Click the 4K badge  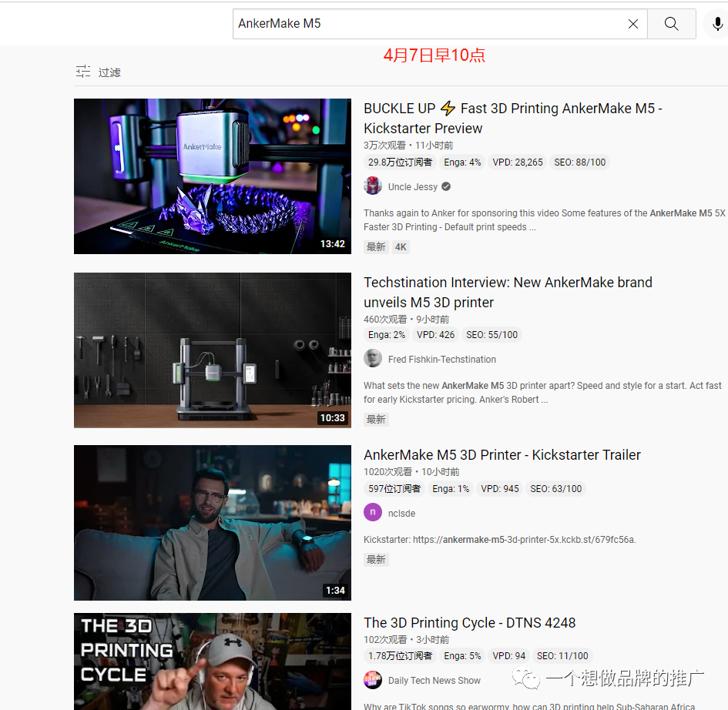click(401, 247)
